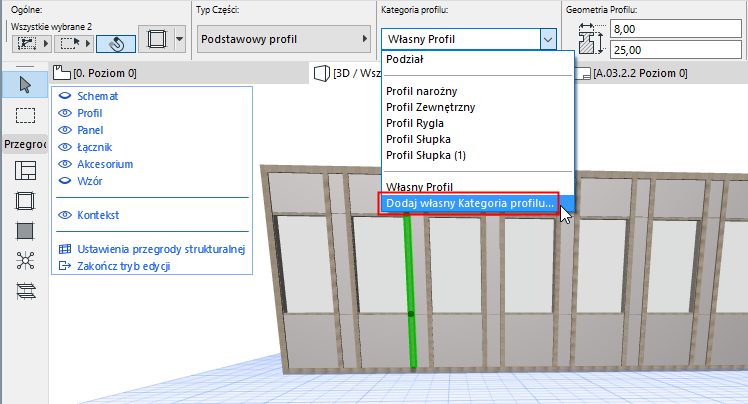The image size is (748, 404).
Task: Click the marquee selection method icon
Action: point(70,44)
